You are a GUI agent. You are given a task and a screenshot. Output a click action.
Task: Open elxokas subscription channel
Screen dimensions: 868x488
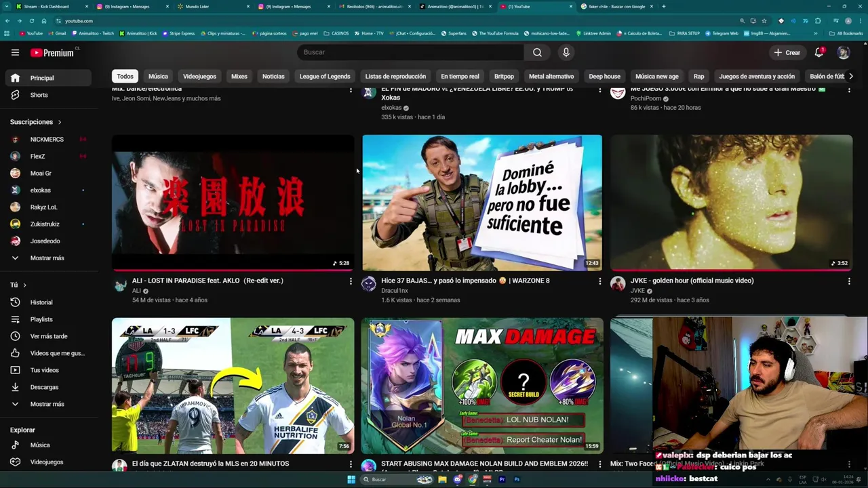click(x=49, y=190)
